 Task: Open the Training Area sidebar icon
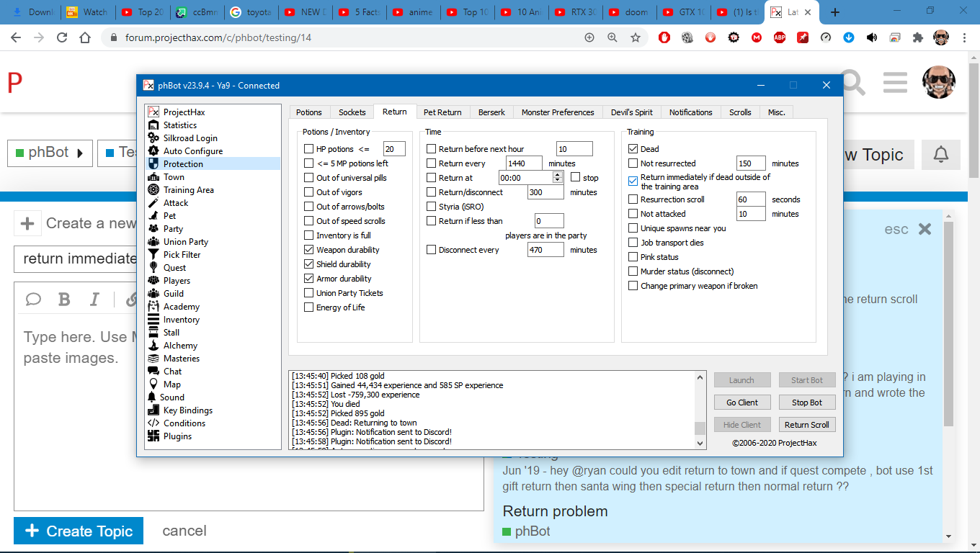(x=153, y=190)
